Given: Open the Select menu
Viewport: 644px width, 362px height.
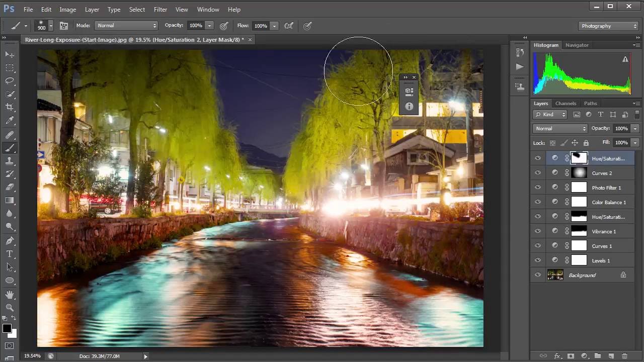Looking at the screenshot, I should pyautogui.click(x=137, y=9).
